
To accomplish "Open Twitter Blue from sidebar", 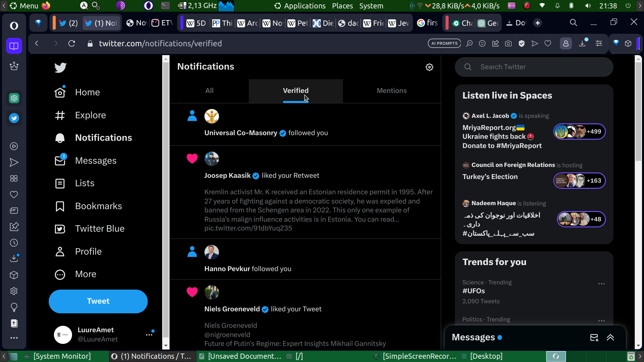I will (x=99, y=228).
